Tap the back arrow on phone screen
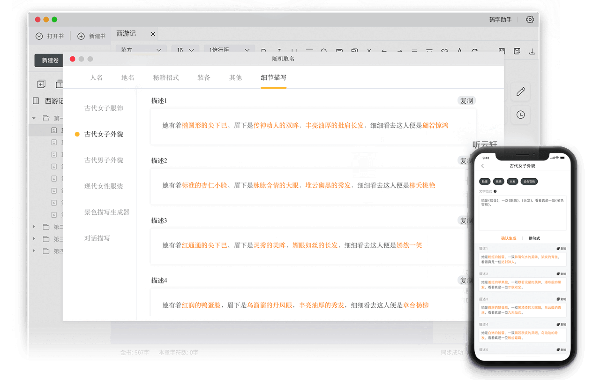600x380 pixels. coord(483,166)
